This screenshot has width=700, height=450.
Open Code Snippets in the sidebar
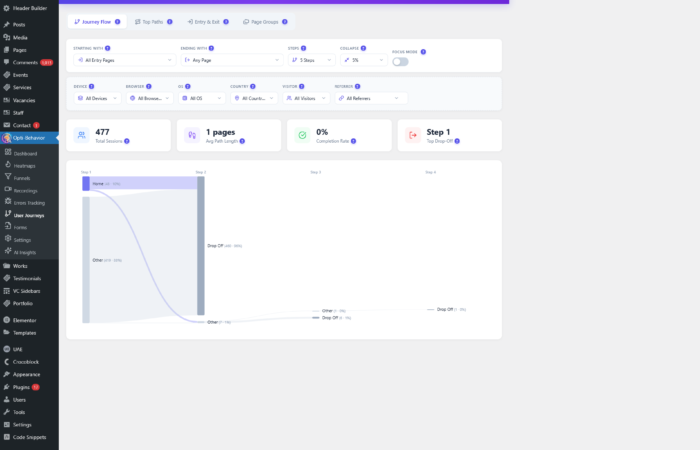click(29, 437)
